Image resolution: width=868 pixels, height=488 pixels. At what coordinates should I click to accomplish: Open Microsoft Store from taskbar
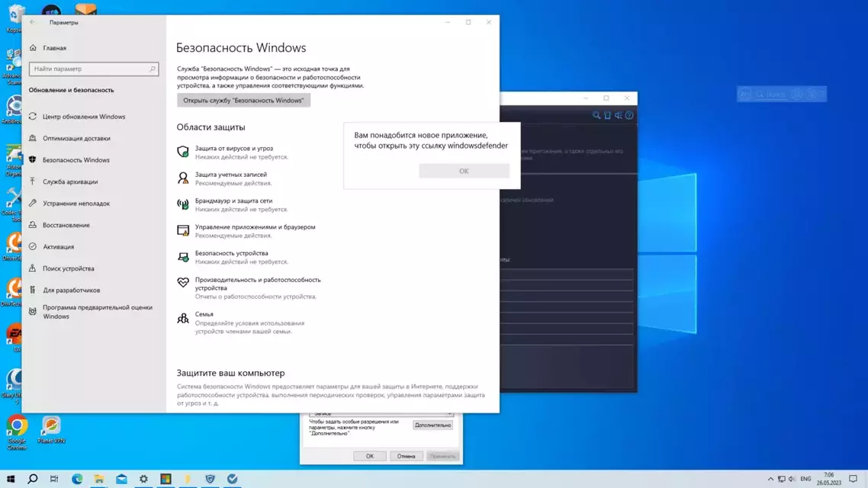coord(166,479)
